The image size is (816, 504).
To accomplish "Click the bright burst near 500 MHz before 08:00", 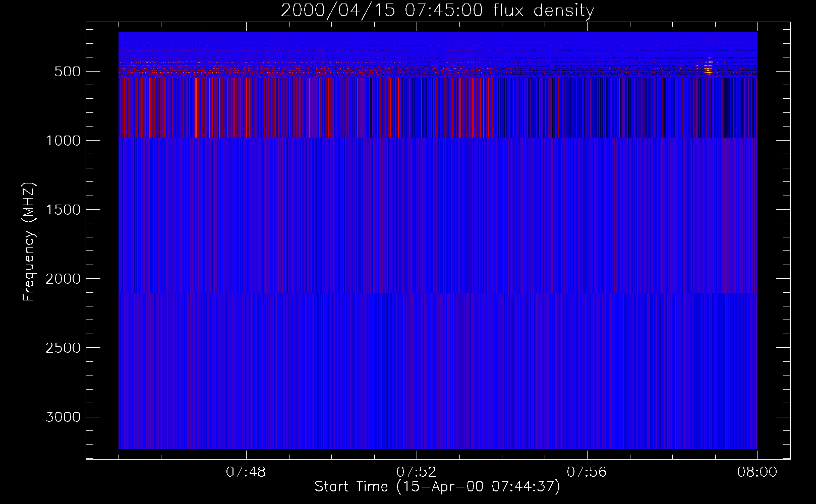I will 709,67.
